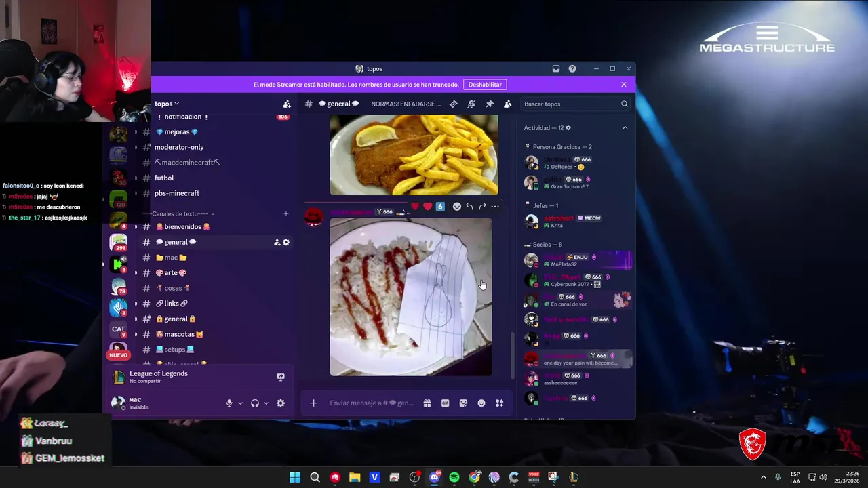
Task: Click the Enviar mensaje text field
Action: [372, 403]
